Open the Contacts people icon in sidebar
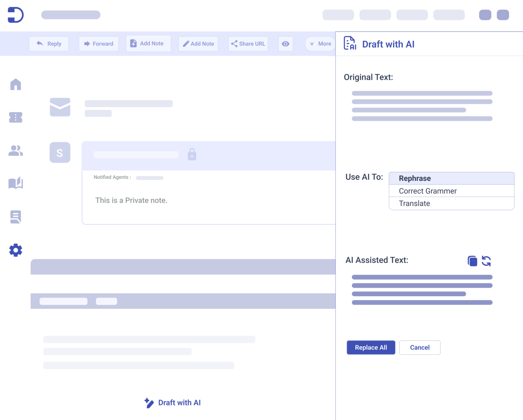The height and width of the screenshot is (420, 523). [x=16, y=151]
